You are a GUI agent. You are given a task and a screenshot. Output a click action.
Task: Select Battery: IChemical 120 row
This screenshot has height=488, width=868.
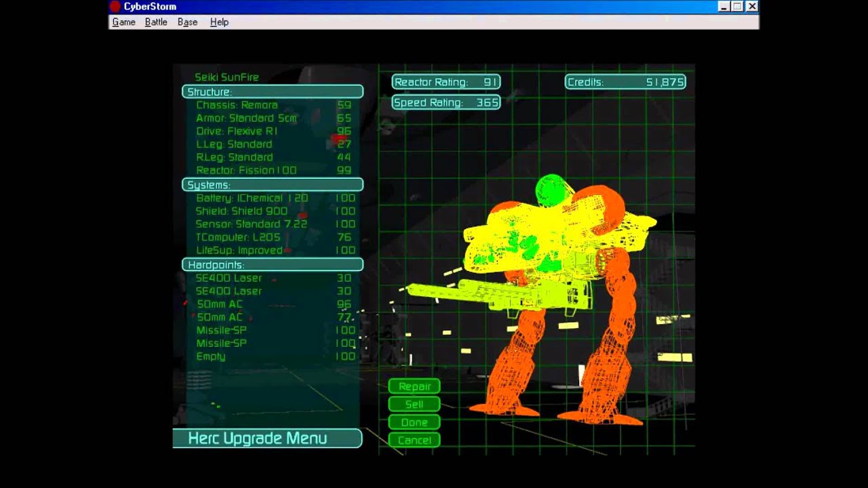click(275, 198)
